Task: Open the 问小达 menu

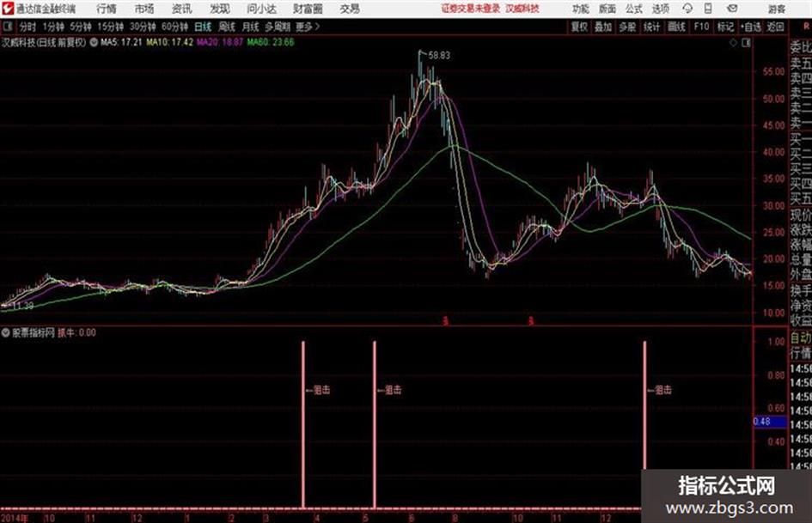Action: pos(261,9)
